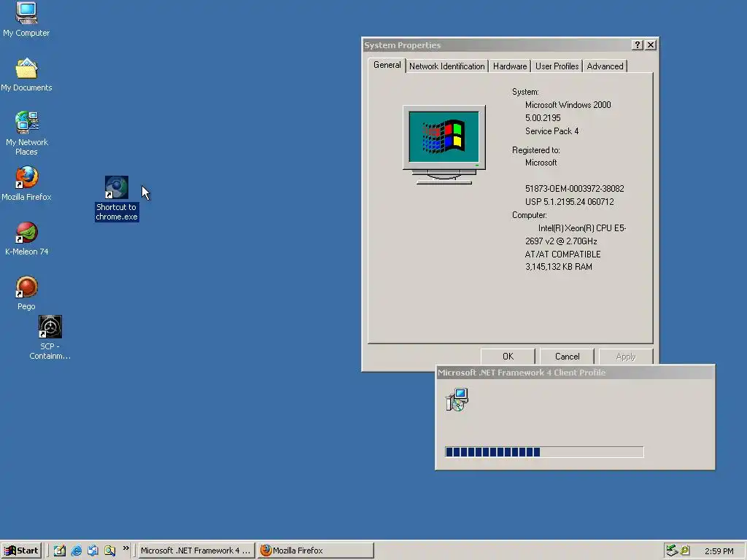The width and height of the screenshot is (747, 560).
Task: Click the search quick launch icon
Action: tap(109, 551)
